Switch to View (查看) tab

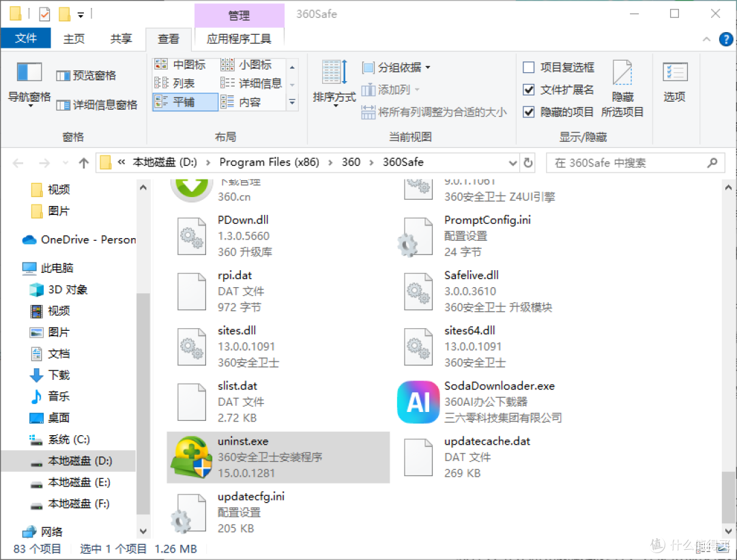pyautogui.click(x=169, y=39)
